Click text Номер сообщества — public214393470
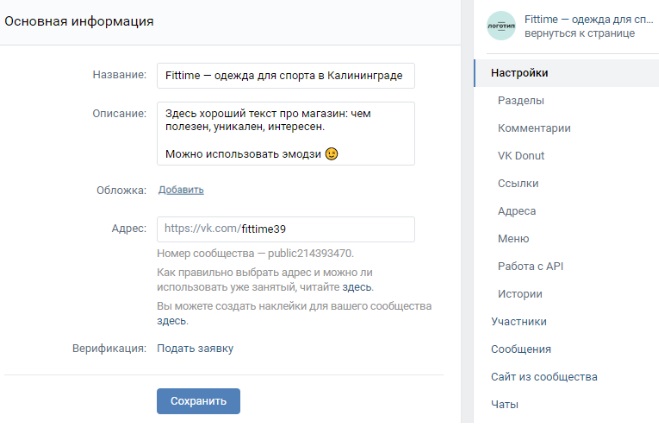Viewport: 659px width, 427px height. [x=255, y=253]
